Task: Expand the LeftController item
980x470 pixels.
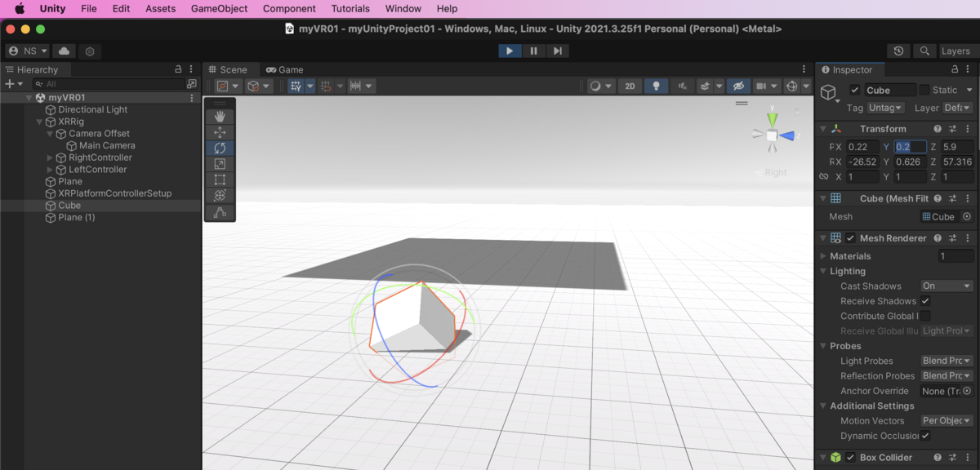Action: coord(50,170)
